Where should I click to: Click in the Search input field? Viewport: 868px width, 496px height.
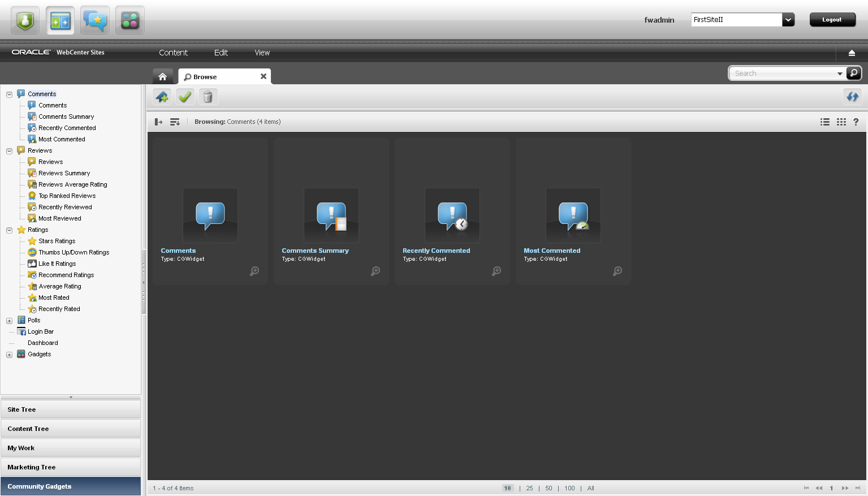click(x=784, y=74)
